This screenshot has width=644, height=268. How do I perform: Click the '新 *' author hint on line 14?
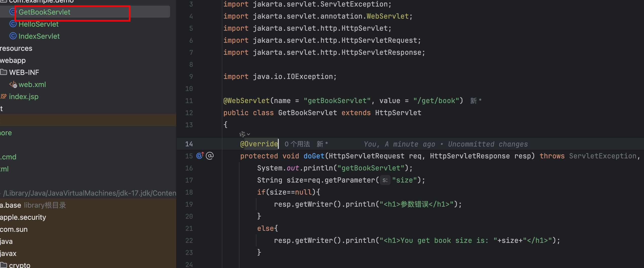[322, 144]
